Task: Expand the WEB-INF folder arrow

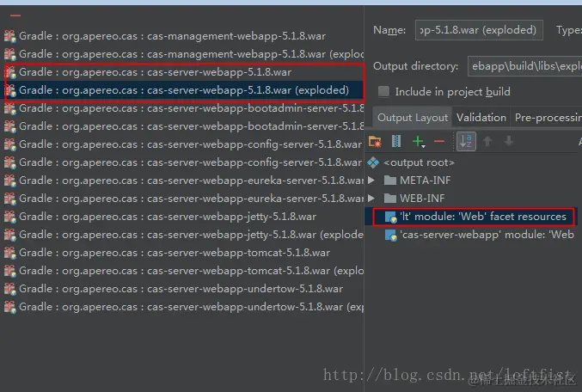Action: (x=371, y=199)
